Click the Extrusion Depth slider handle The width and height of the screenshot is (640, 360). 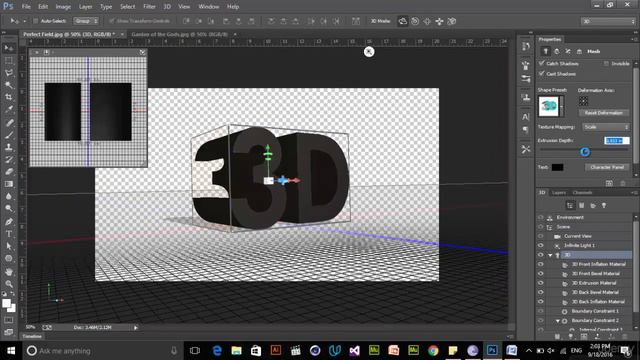[x=585, y=152]
